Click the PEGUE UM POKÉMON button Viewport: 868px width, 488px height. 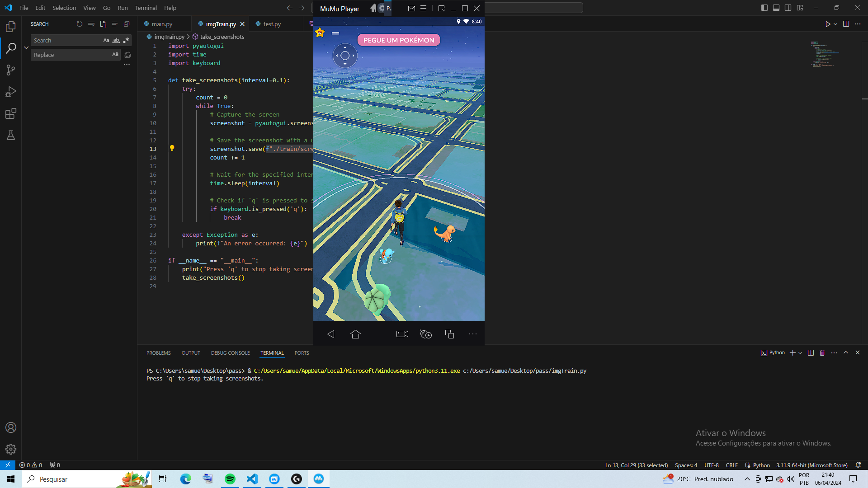(x=399, y=40)
